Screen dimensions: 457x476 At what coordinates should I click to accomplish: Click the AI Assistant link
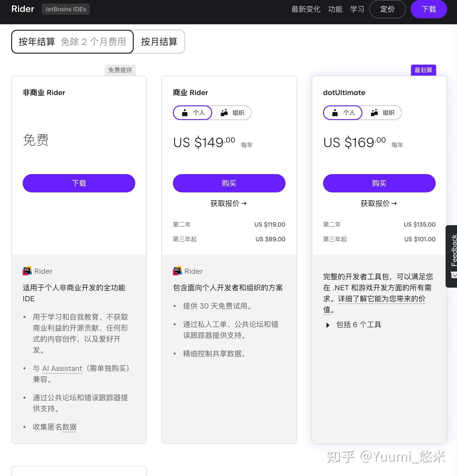(62, 368)
